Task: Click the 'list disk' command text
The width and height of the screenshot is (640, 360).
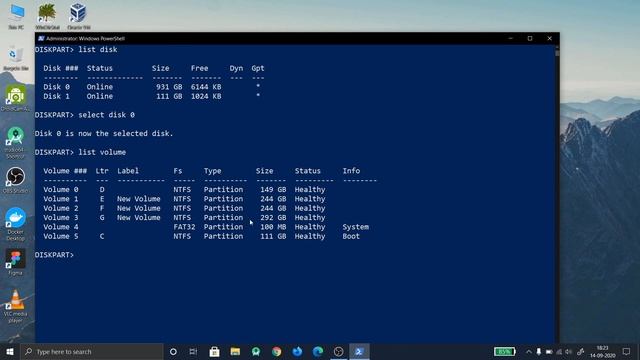Action: click(98, 49)
